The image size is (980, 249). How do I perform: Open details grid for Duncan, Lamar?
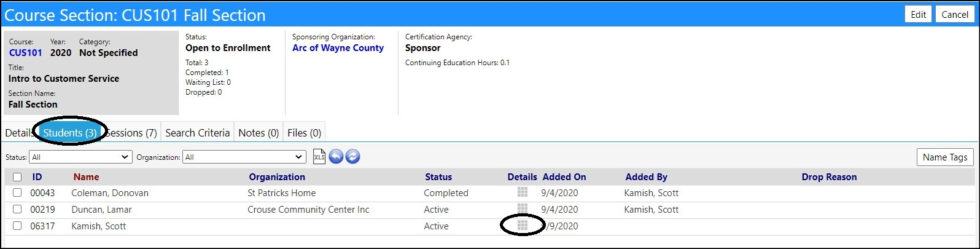523,209
